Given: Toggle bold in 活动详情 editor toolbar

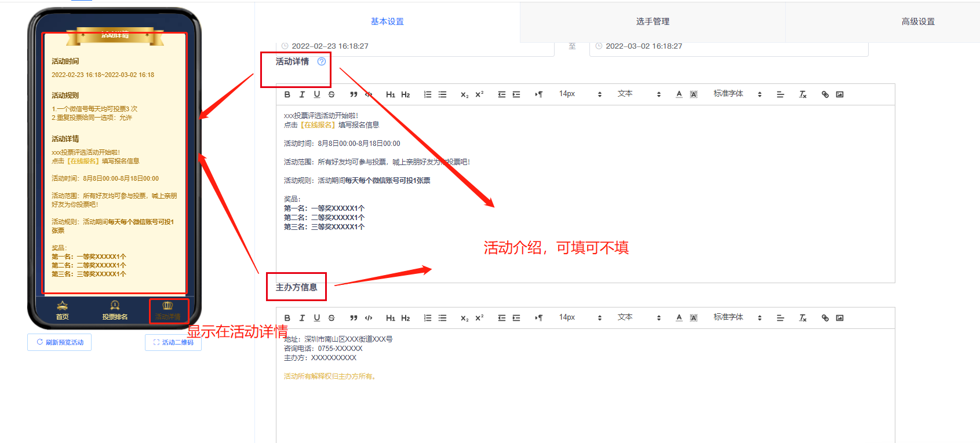Looking at the screenshot, I should (x=287, y=94).
